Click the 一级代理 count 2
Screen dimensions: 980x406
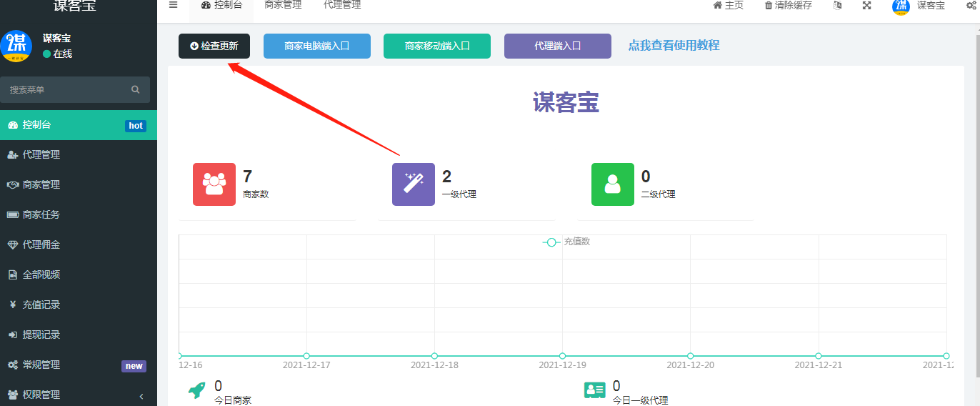[x=446, y=177]
